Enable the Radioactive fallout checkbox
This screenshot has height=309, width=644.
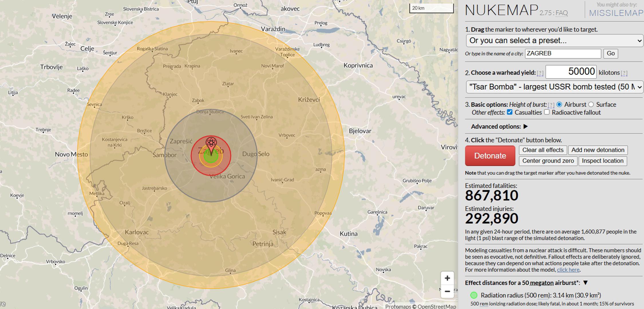547,112
